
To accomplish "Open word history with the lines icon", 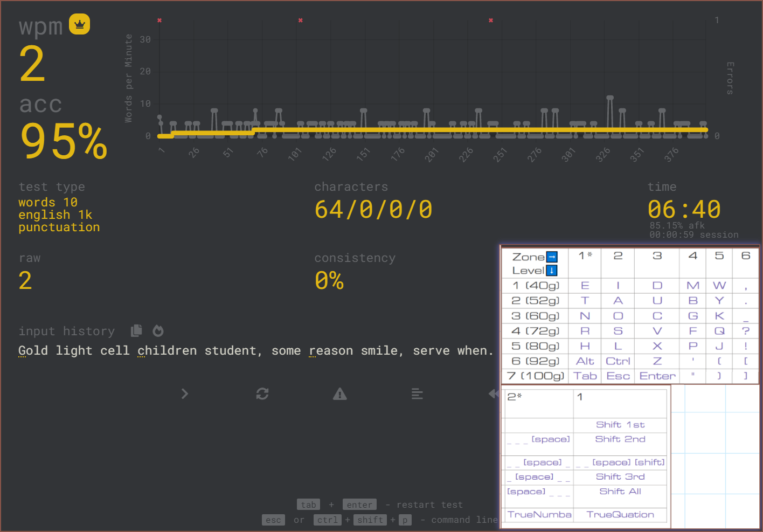I will coord(417,394).
